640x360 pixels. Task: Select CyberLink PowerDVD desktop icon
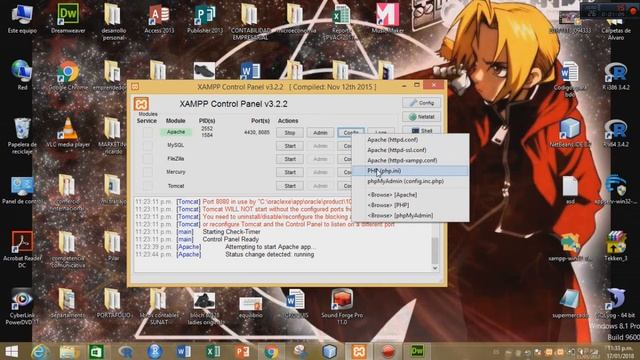click(x=22, y=307)
